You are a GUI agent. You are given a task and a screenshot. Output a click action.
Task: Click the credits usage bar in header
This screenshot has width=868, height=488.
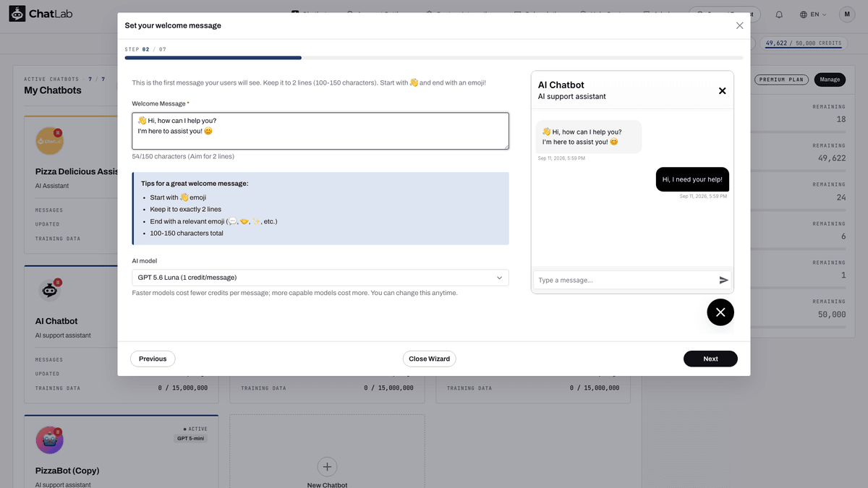[803, 48]
